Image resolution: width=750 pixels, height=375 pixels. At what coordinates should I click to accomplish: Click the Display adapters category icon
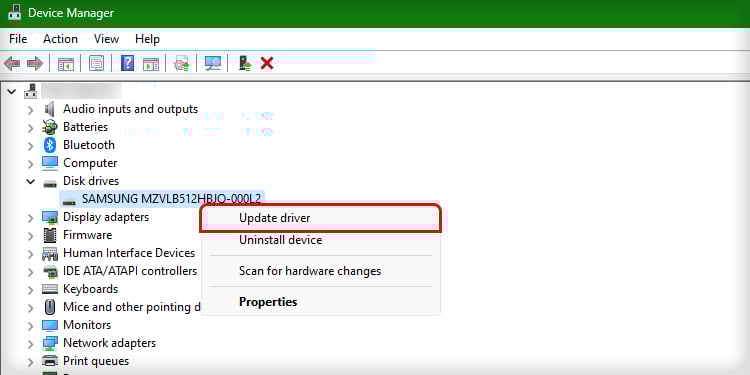pos(50,218)
